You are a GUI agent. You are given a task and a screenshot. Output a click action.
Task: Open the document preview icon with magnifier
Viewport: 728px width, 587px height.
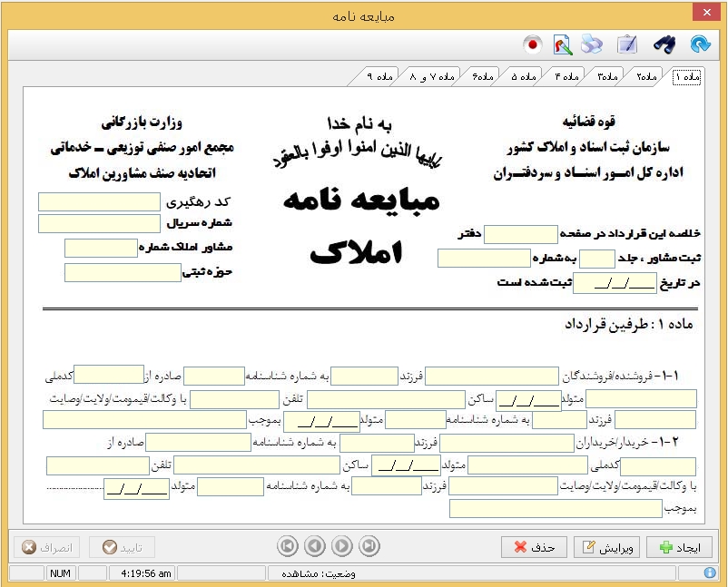tap(563, 45)
